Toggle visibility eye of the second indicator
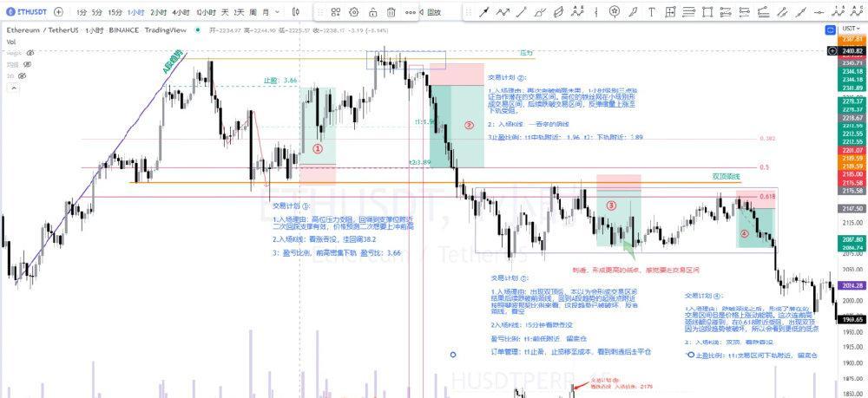868x398 pixels. (26, 64)
